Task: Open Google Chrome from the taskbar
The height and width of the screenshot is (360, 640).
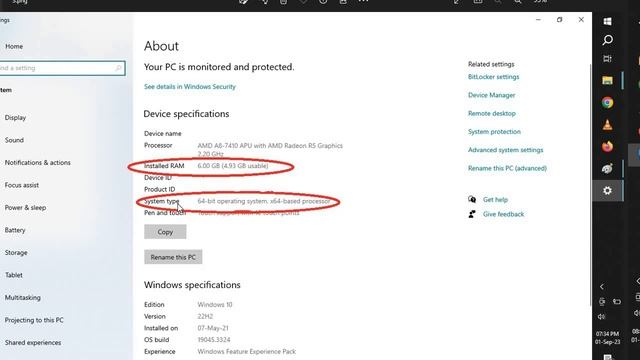Action: (x=607, y=102)
